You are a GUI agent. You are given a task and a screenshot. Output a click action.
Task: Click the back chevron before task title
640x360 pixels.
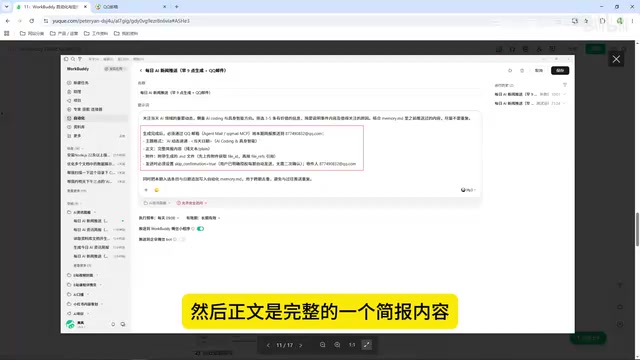click(x=141, y=71)
